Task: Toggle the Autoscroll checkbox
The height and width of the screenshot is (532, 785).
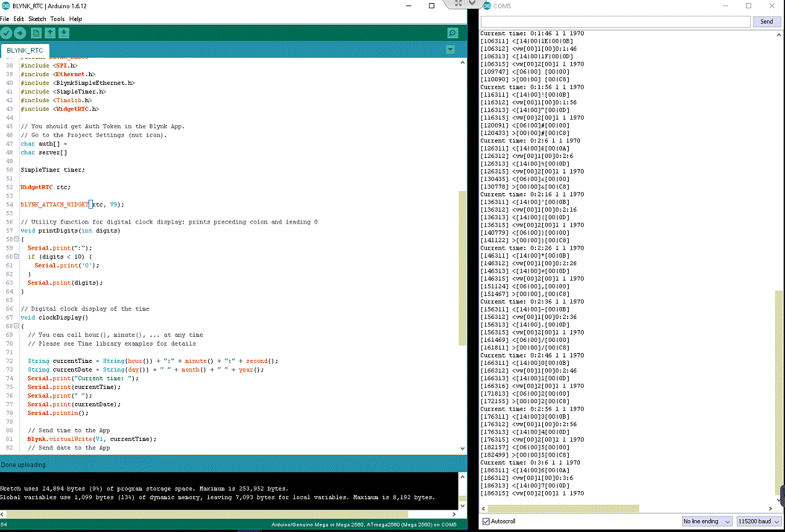Action: 486,521
